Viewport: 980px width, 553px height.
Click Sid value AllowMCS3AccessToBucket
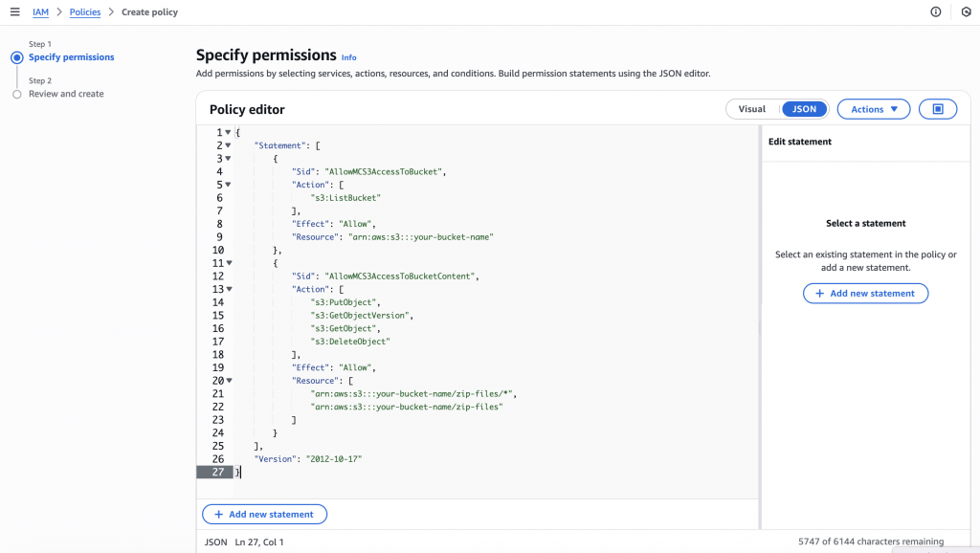[x=383, y=172]
